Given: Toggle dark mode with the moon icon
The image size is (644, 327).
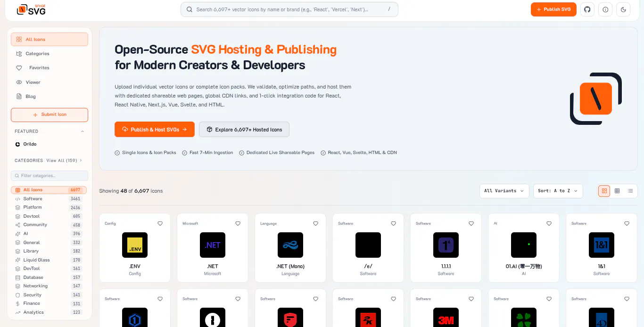Looking at the screenshot, I should [623, 9].
